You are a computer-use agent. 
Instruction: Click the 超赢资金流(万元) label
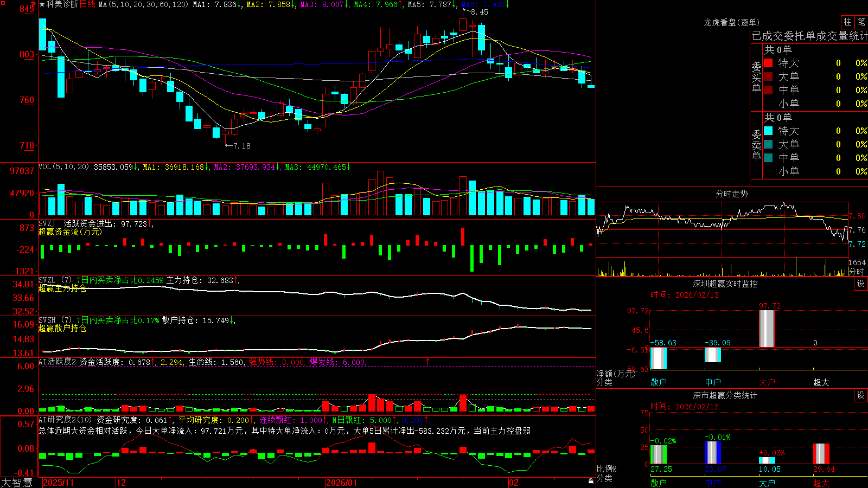pos(70,232)
